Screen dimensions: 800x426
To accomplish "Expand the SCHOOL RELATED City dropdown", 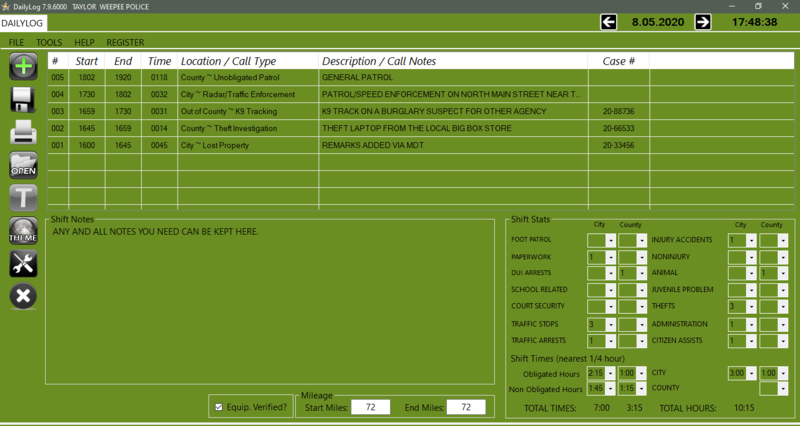I will 611,290.
